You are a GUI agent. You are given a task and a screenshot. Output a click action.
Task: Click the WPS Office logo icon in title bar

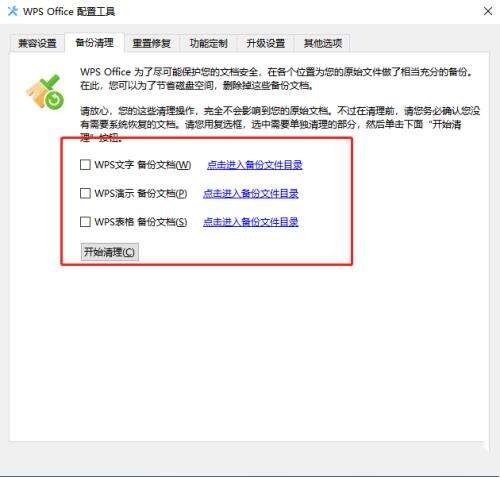(13, 11)
